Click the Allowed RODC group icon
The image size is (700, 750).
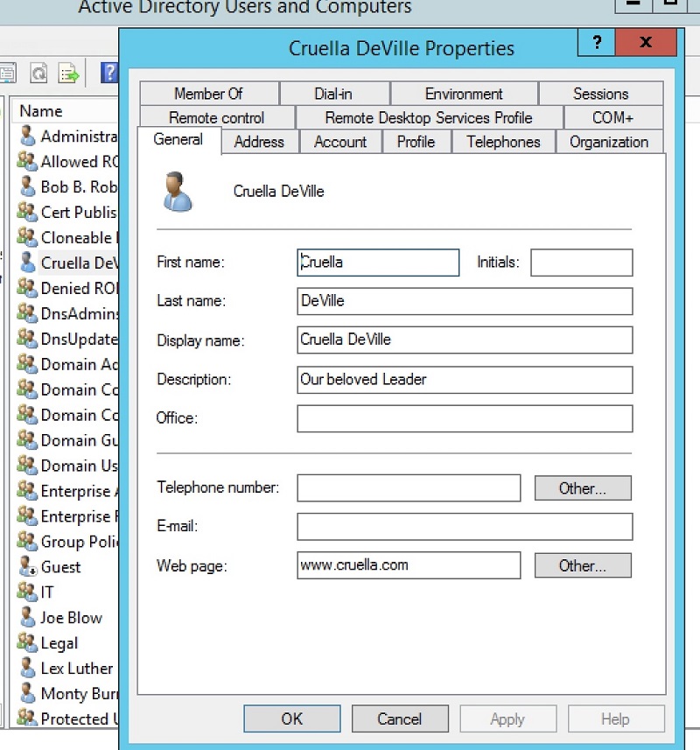tap(27, 161)
